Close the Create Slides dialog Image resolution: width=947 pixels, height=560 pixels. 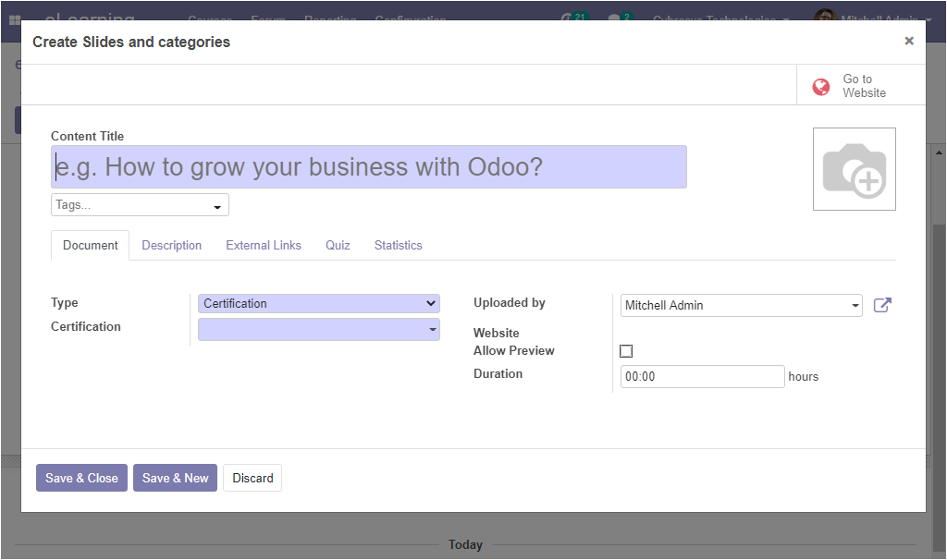pyautogui.click(x=909, y=41)
